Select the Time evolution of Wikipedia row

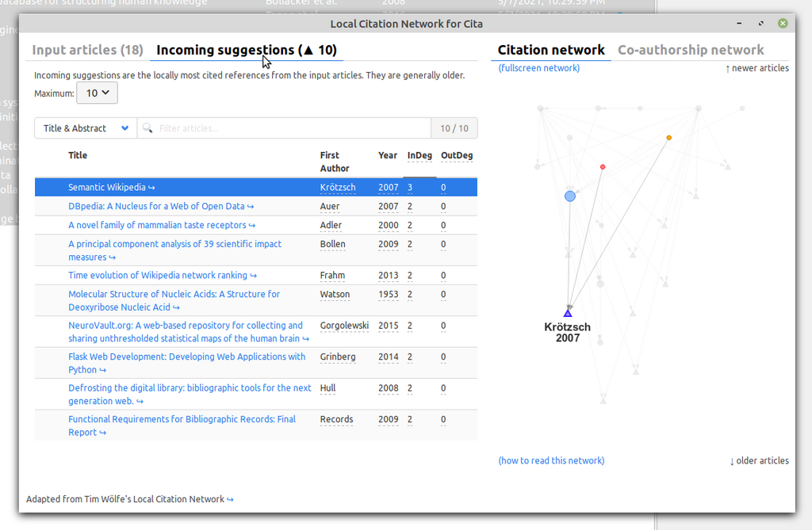tap(256, 276)
